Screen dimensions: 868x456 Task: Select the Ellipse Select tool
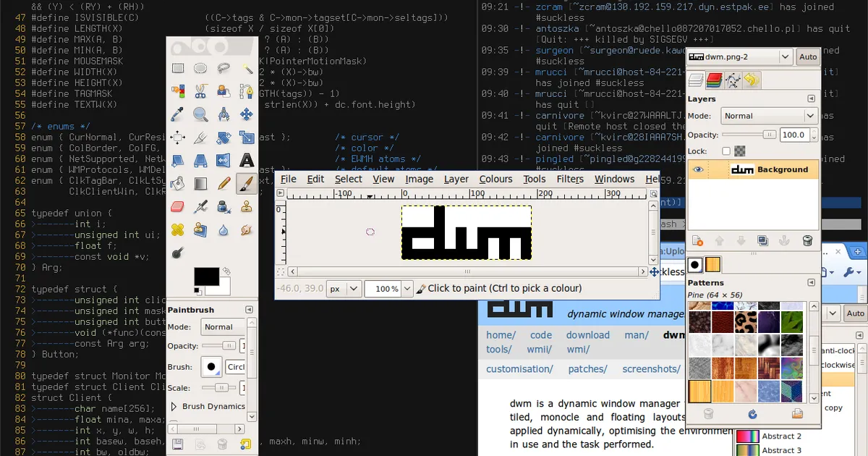coord(200,68)
